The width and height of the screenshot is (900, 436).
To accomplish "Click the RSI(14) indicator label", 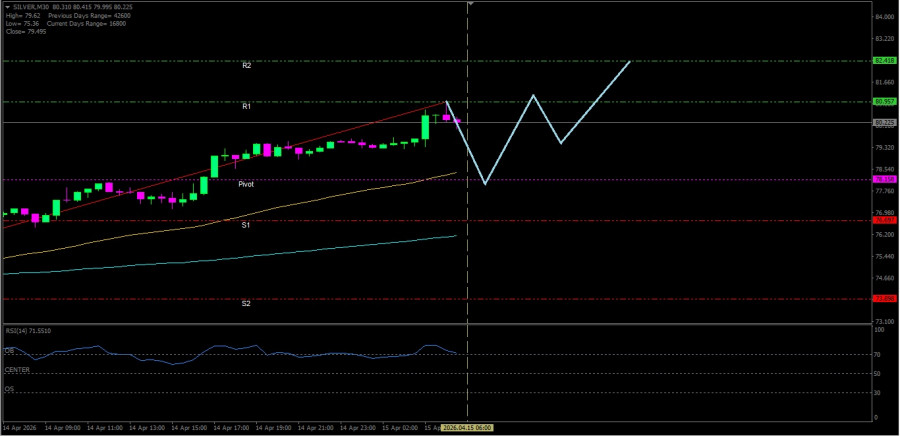I will [28, 330].
